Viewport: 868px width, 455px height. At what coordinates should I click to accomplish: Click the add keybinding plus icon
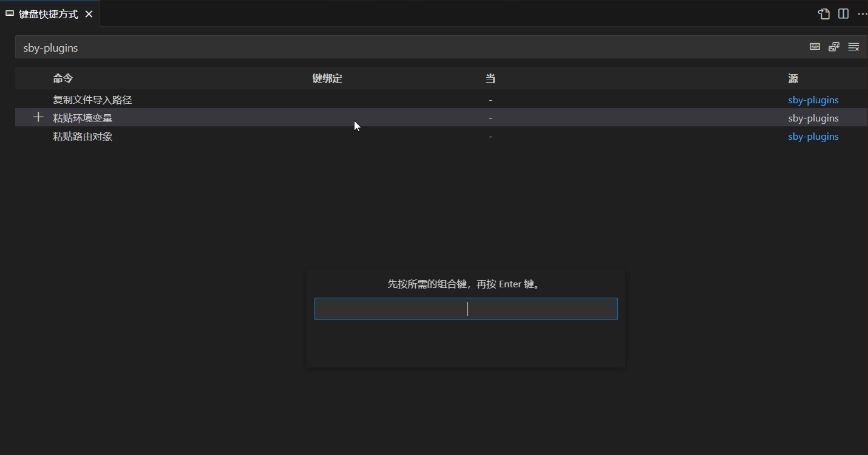(x=38, y=117)
